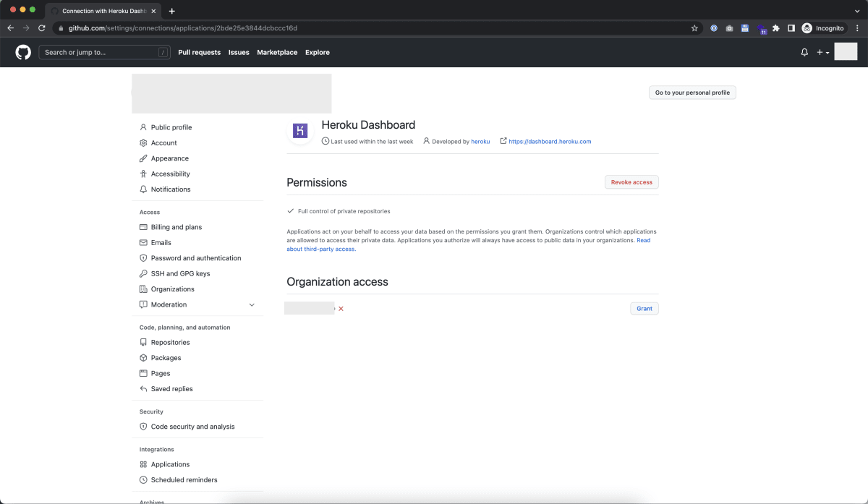Viewport: 868px width, 504px height.
Task: Click the Appearance paintbrush icon
Action: [143, 158]
